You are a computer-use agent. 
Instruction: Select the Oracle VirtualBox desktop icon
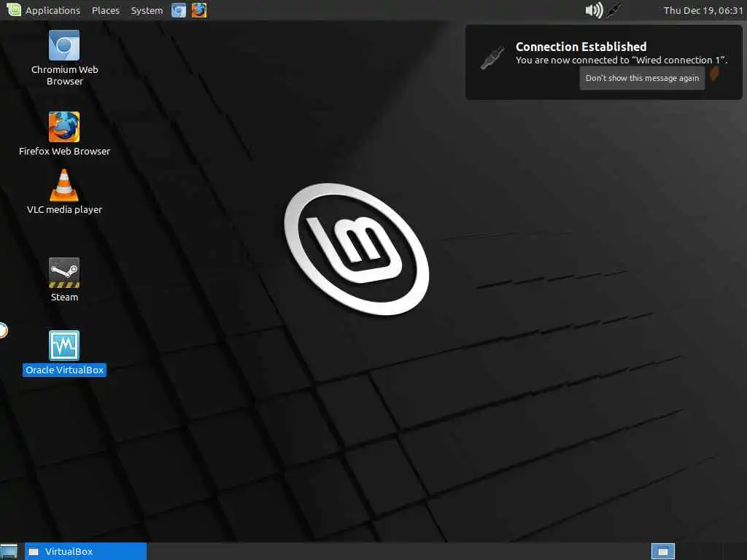click(64, 345)
